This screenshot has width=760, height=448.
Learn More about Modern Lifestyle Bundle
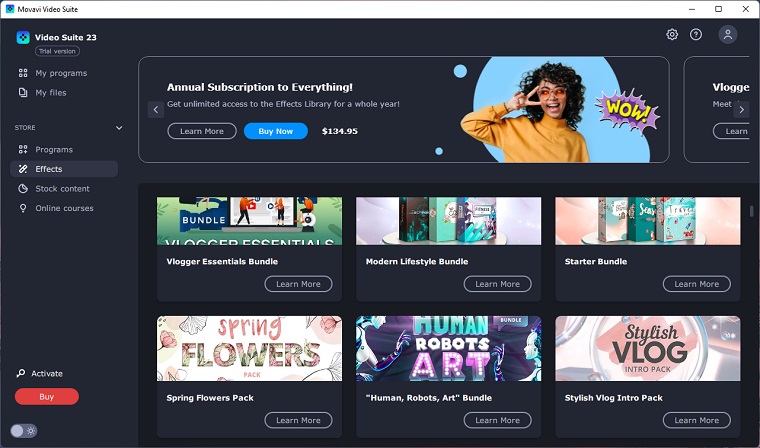498,284
